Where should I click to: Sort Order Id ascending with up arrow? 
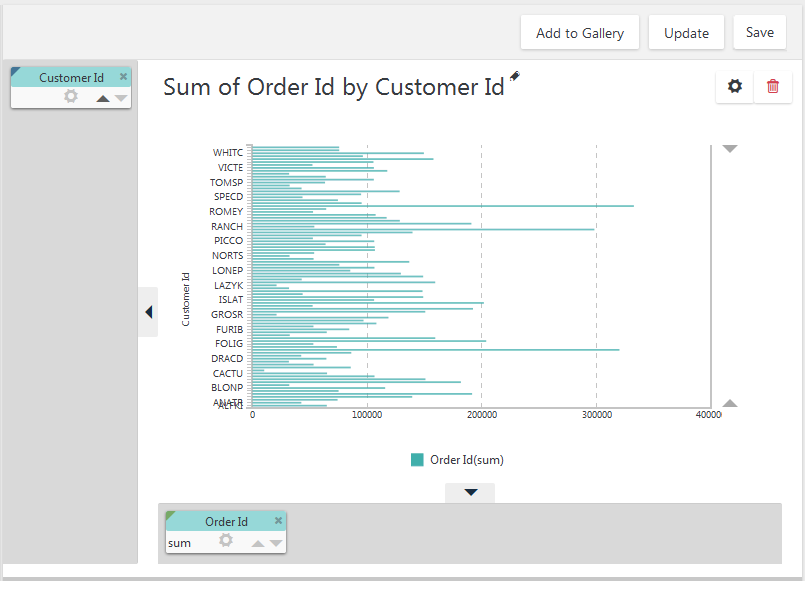pos(258,543)
